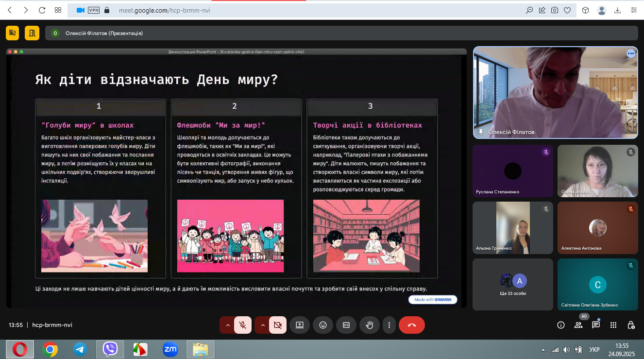
Task: Toggle the camera on/off button
Action: [277, 325]
